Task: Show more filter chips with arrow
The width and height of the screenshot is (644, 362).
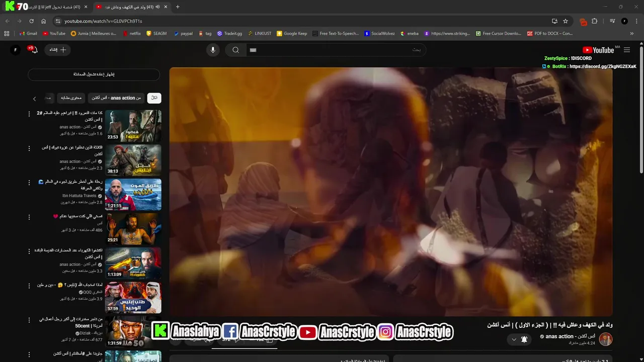Action: pyautogui.click(x=34, y=99)
